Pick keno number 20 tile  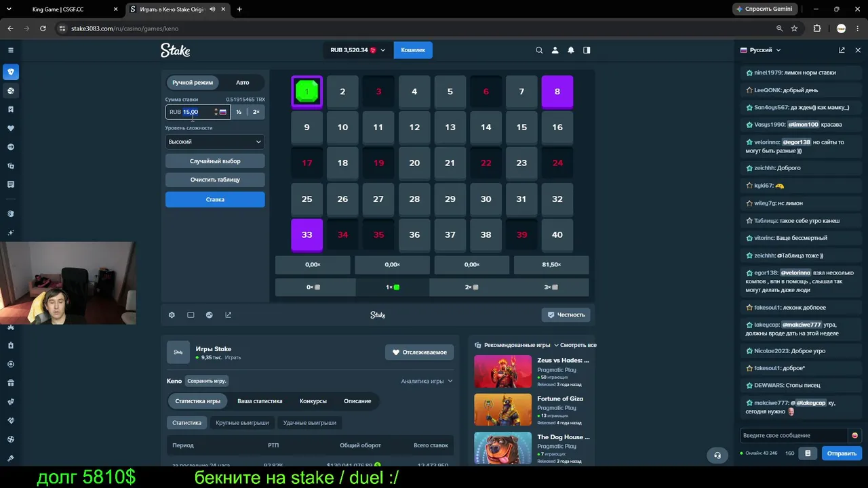click(x=414, y=163)
